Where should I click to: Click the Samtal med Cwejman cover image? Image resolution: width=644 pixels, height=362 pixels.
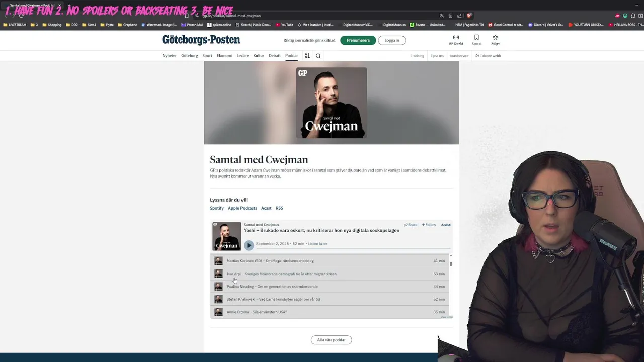[x=331, y=103]
